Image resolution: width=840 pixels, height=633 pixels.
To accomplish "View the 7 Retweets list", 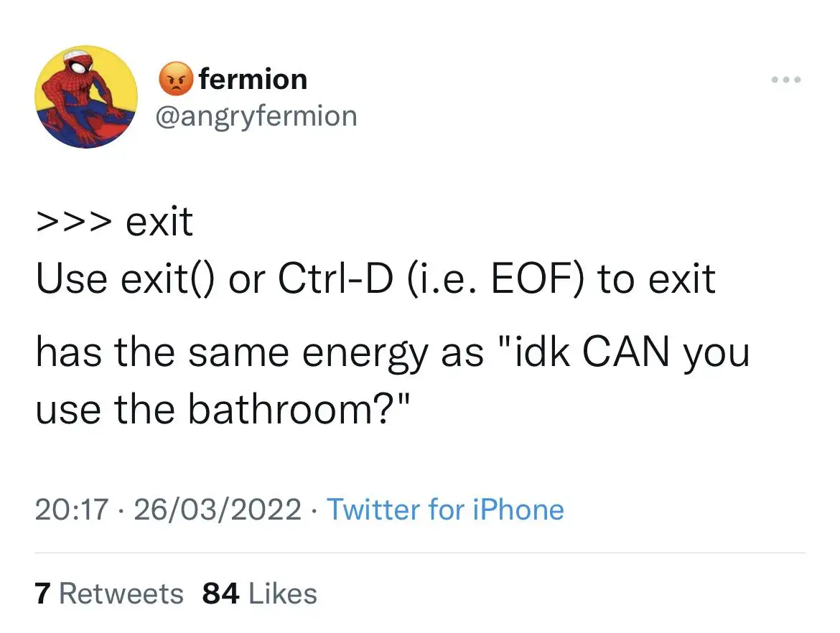I will [109, 594].
